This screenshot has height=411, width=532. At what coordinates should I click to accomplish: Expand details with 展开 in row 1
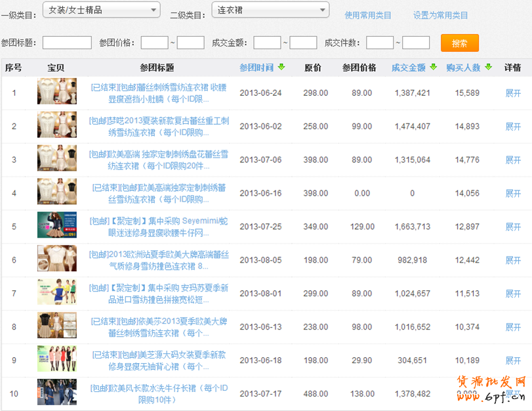pyautogui.click(x=512, y=93)
